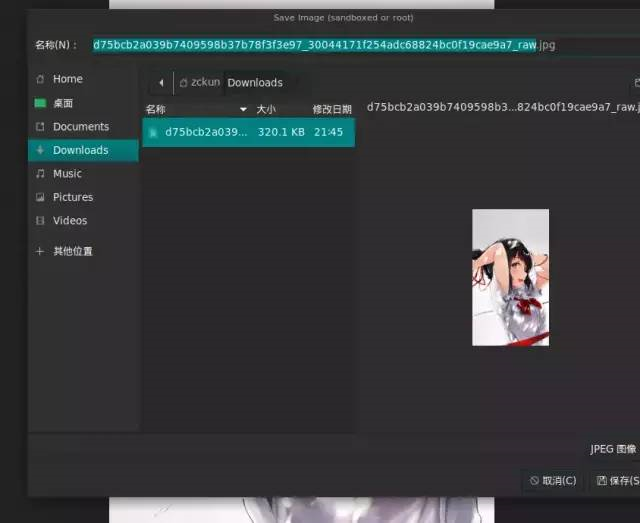This screenshot has height=523, width=640.
Task: Go to Home in sidebar
Action: [83, 79]
